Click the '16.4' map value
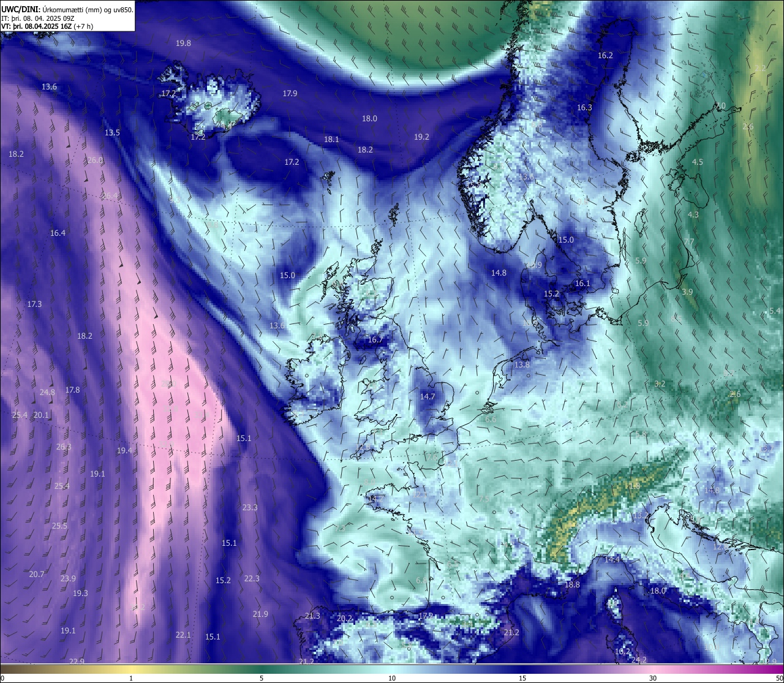This screenshot has height=683, width=784. 58,233
